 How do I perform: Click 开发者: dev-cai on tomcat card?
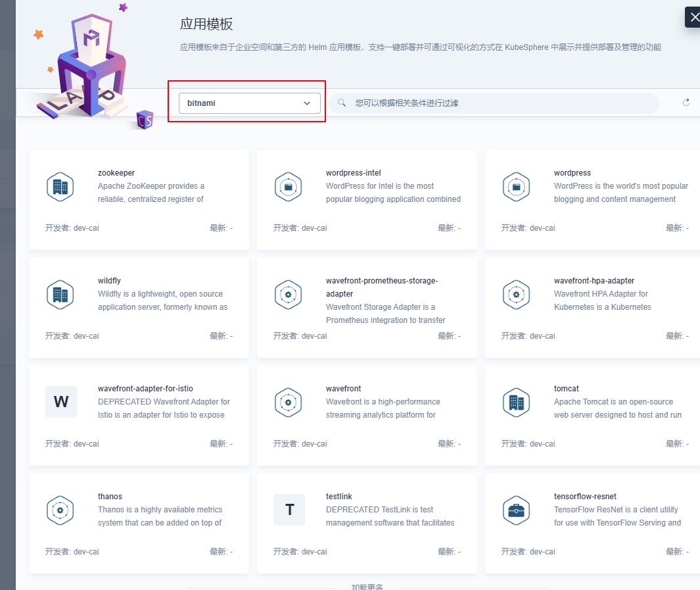pyautogui.click(x=528, y=444)
